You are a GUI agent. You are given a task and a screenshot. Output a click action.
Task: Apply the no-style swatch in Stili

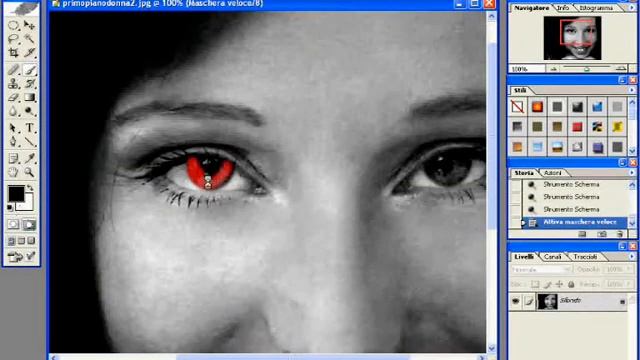[517, 107]
